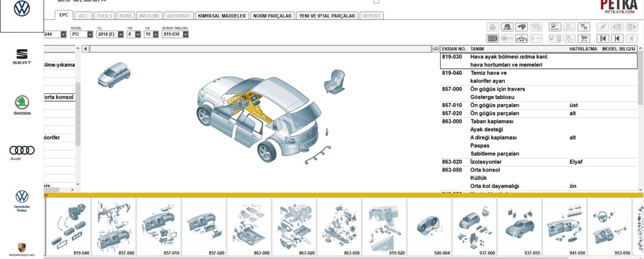Open thumbnail 937-055

(x=520, y=227)
